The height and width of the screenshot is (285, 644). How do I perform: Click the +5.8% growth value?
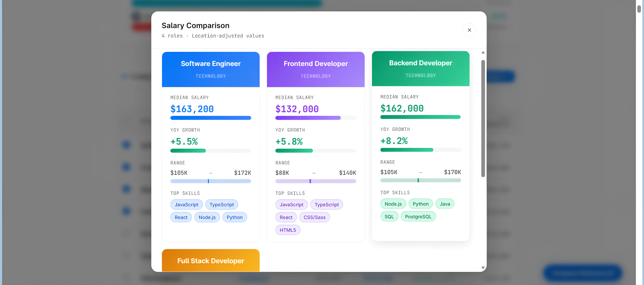point(289,141)
